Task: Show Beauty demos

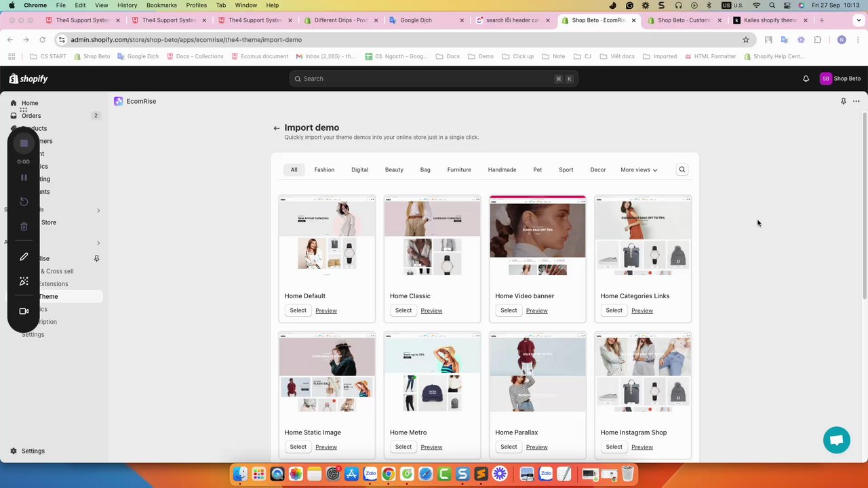Action: tap(394, 169)
